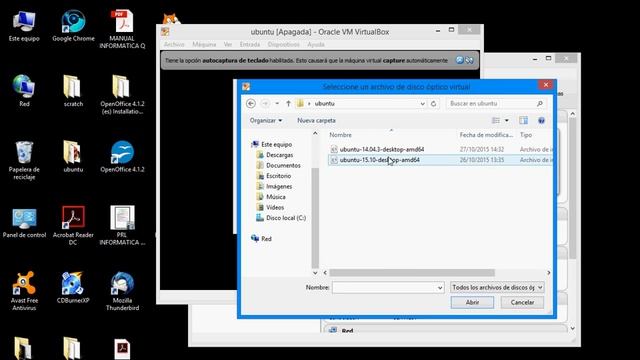Launch CDBurnerXP desktop shortcut

pyautogui.click(x=73, y=287)
